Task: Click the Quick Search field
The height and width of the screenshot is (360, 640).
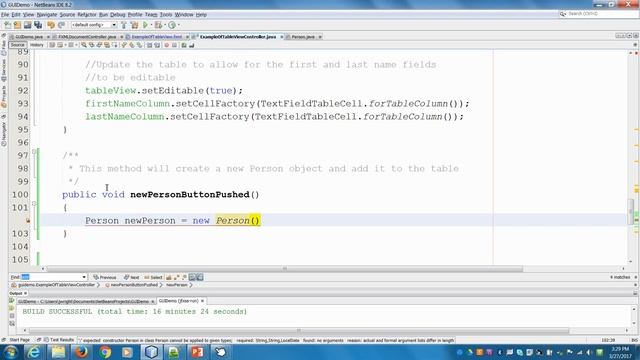Action: coord(599,14)
